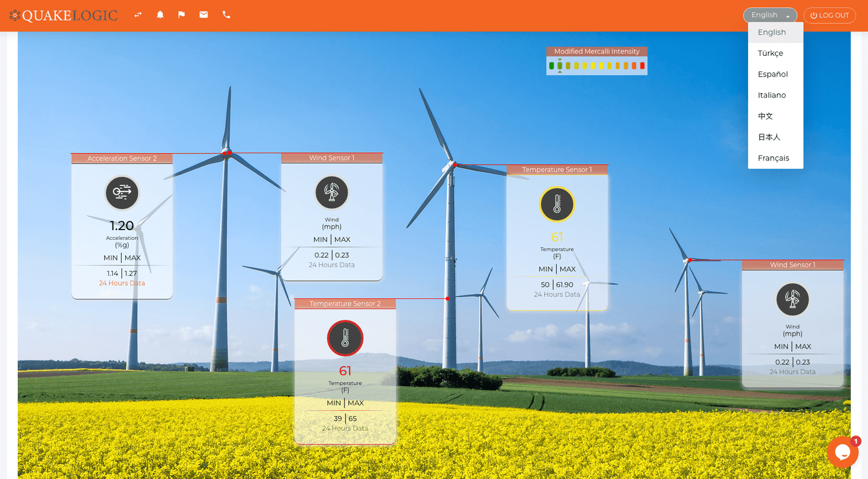The width and height of the screenshot is (868, 479).
Task: Choose Français in the language menu
Action: pyautogui.click(x=773, y=158)
